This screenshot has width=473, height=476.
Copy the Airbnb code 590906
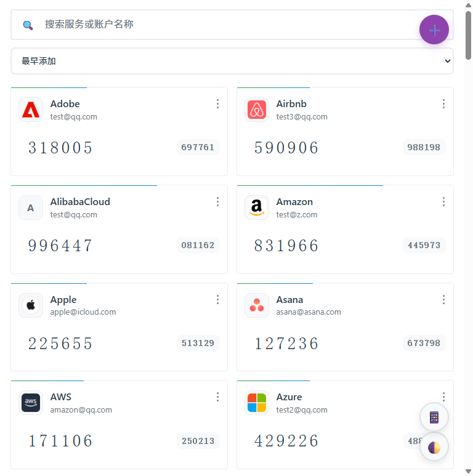[286, 148]
